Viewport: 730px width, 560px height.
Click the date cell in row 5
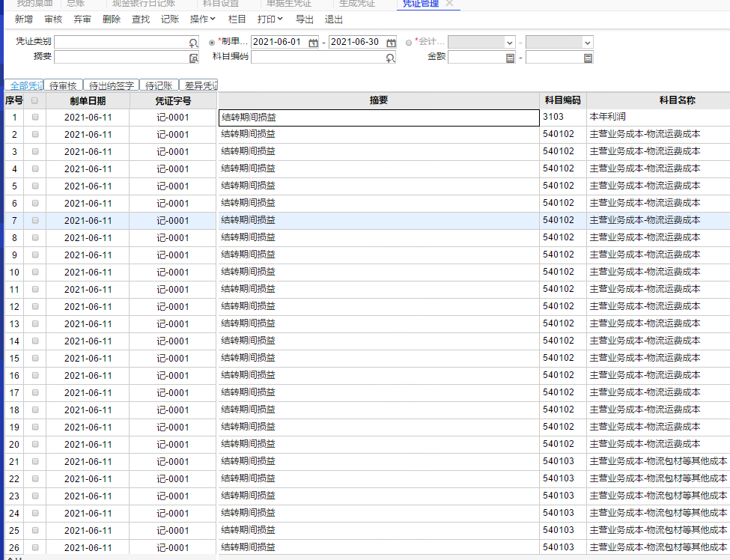point(88,186)
